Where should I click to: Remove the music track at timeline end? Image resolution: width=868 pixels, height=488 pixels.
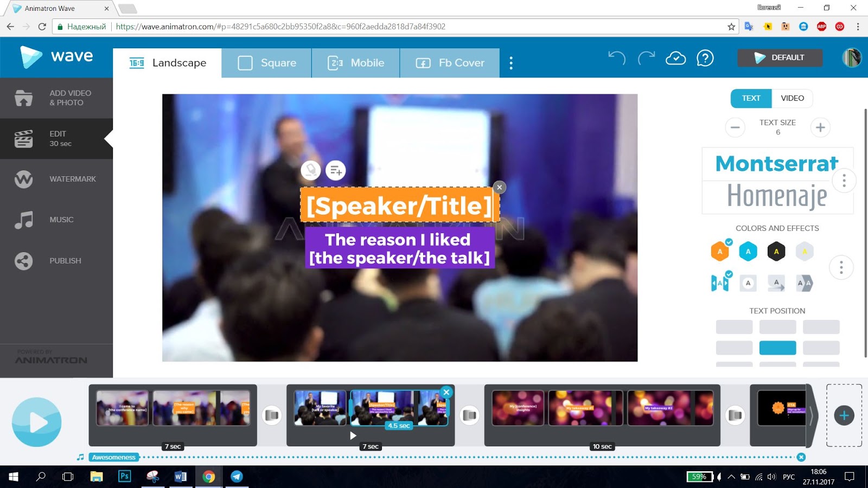[x=801, y=457]
